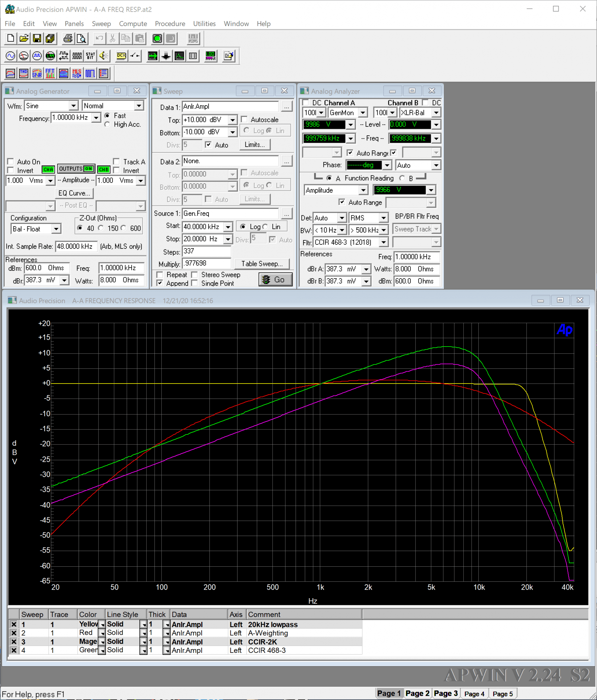Expand the Wfm Sine waveform dropdown
Screen dimensions: 597x700
click(x=73, y=106)
